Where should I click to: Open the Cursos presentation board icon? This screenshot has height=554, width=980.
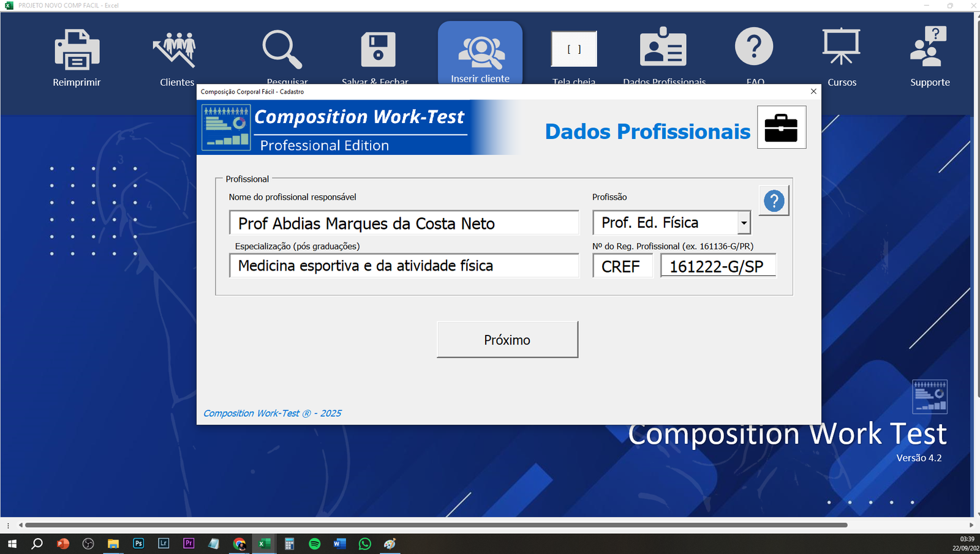click(841, 47)
